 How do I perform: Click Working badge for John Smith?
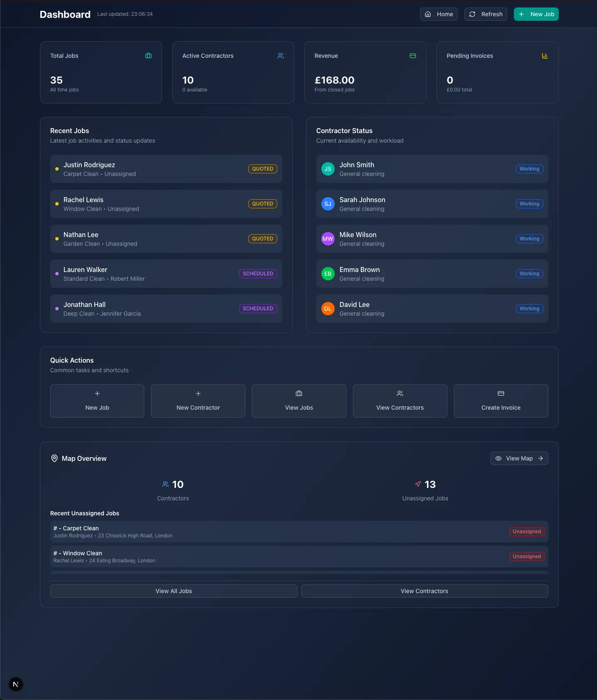click(x=529, y=169)
